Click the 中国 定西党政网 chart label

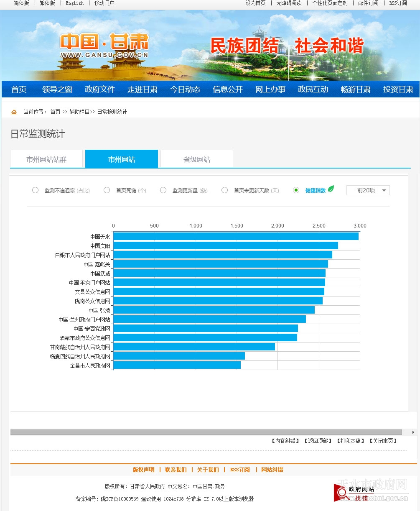tap(92, 329)
